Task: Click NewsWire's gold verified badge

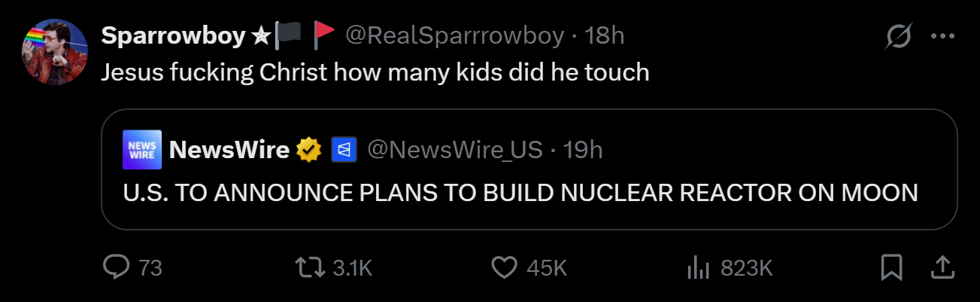Action: [x=308, y=151]
